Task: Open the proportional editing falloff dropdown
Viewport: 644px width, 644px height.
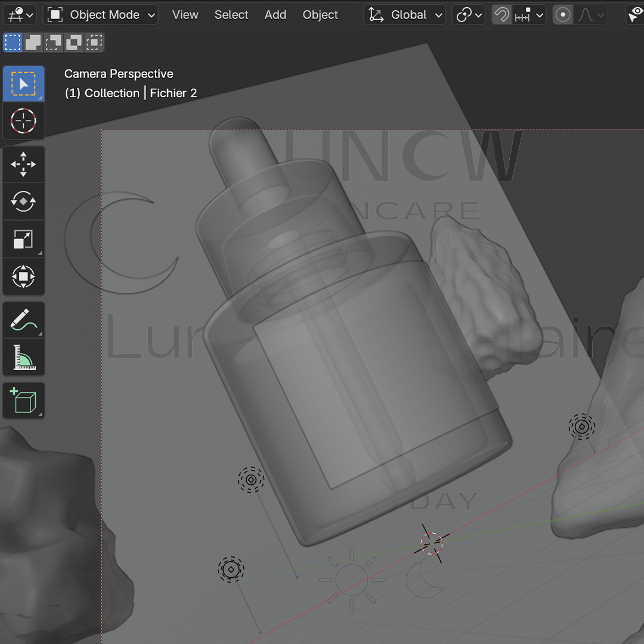Action: 590,15
